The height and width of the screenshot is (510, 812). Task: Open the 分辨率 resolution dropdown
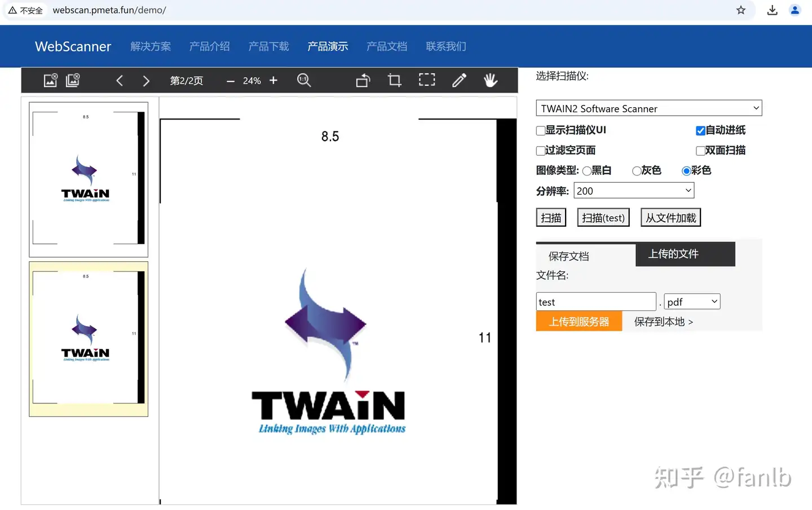click(633, 190)
